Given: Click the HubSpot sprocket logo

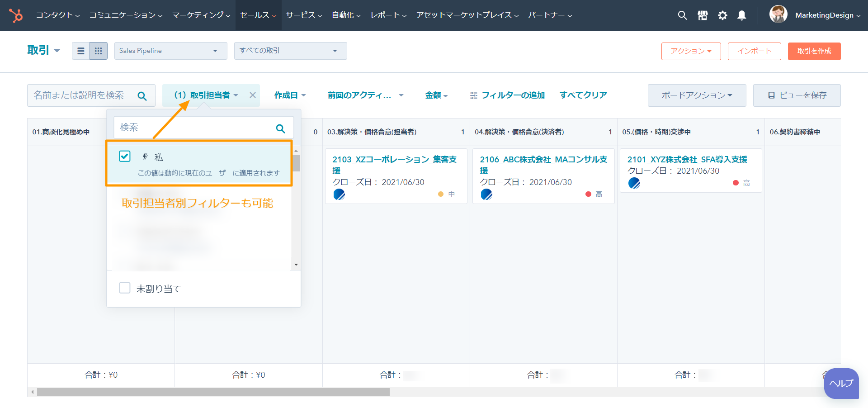Looking at the screenshot, I should click(16, 15).
